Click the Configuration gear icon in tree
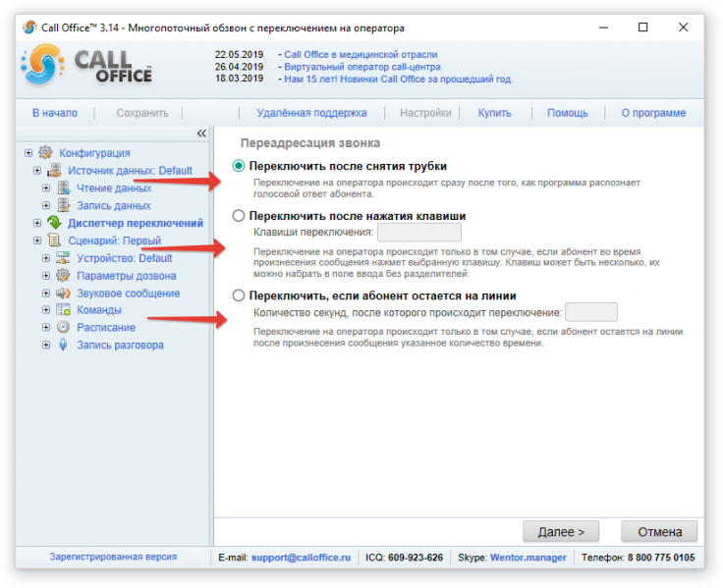 [45, 152]
